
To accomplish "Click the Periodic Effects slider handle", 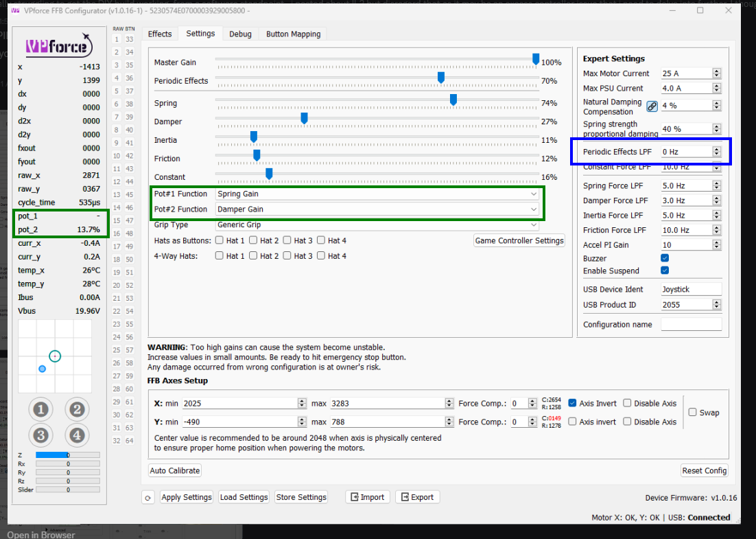I will click(440, 77).
